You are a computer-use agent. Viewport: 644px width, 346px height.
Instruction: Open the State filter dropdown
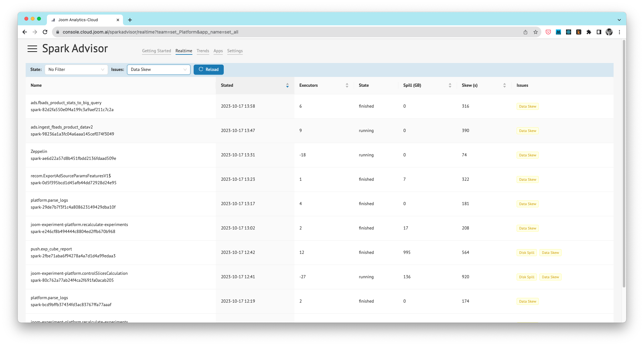tap(76, 69)
